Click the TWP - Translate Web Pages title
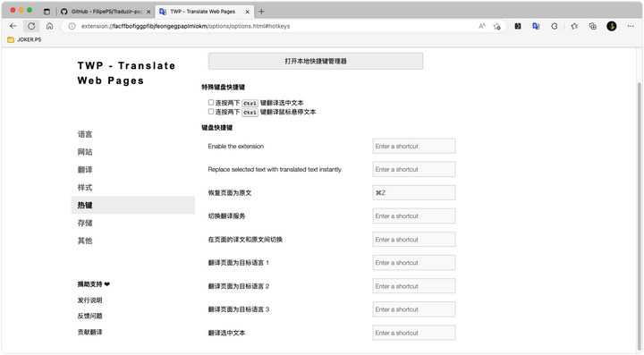Screen dimensions: 644x355 point(126,73)
